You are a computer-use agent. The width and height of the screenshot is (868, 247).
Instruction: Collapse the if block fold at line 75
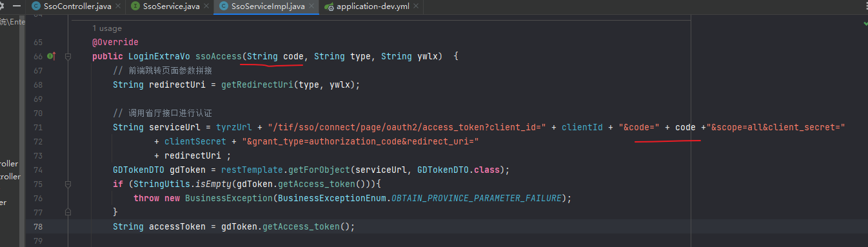(68, 184)
